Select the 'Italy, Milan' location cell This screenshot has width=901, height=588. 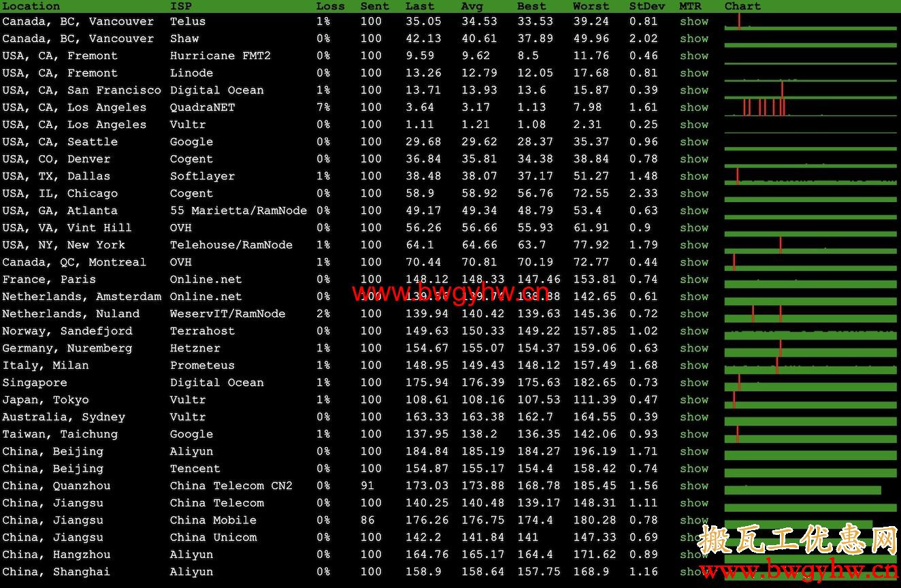[46, 365]
